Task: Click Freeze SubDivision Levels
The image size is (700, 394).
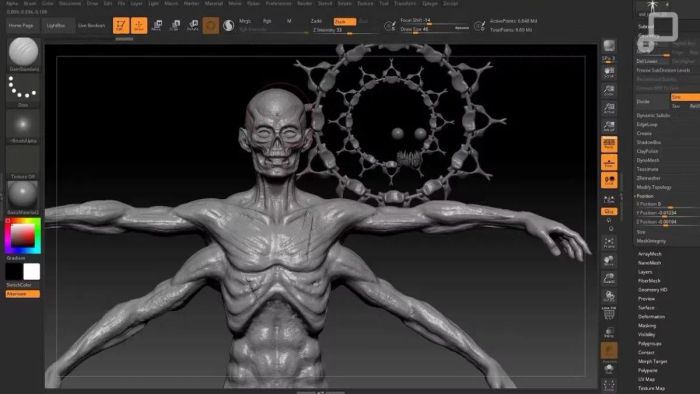Action: click(x=663, y=70)
